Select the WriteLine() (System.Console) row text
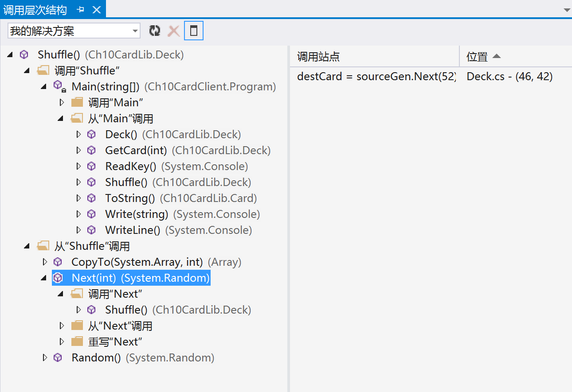The height and width of the screenshot is (392, 572). 179,230
